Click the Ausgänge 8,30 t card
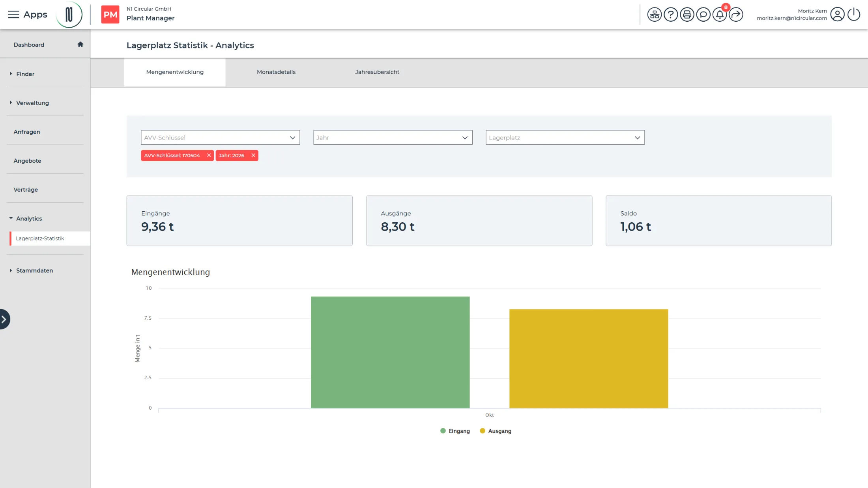This screenshot has height=488, width=868. point(479,221)
